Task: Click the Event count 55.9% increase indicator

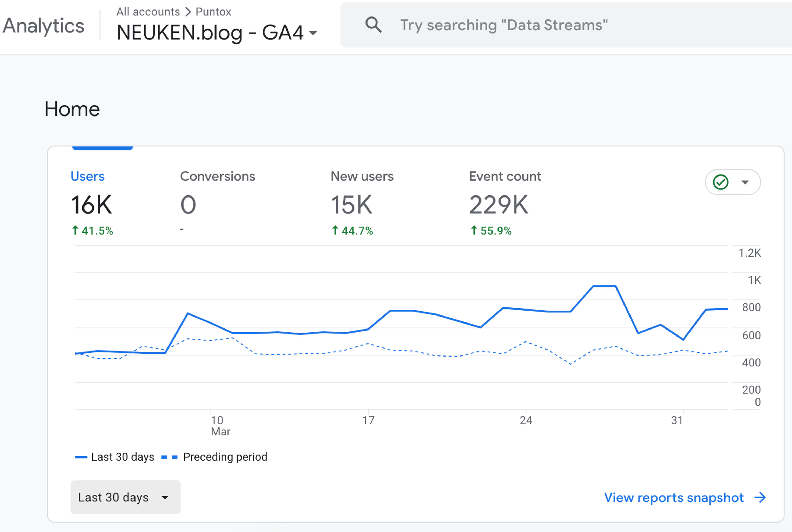Action: (x=491, y=231)
